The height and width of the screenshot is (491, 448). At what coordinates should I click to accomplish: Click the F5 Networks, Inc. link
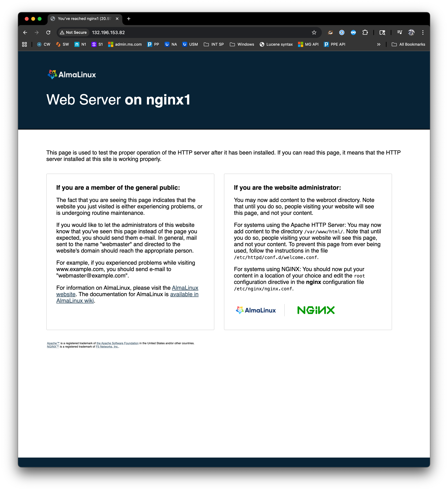(107, 347)
